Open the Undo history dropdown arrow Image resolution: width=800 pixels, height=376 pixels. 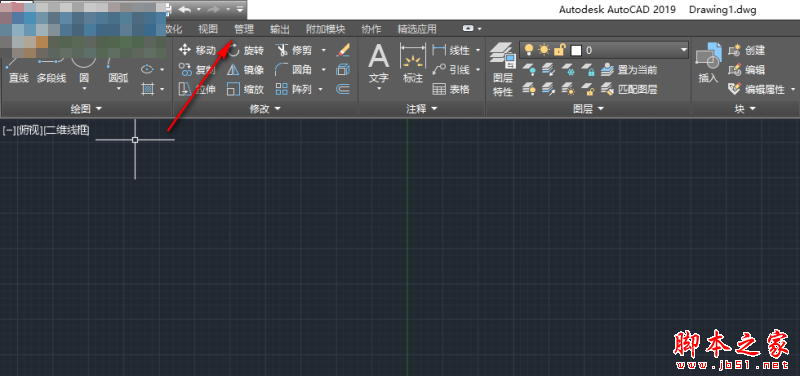click(198, 9)
